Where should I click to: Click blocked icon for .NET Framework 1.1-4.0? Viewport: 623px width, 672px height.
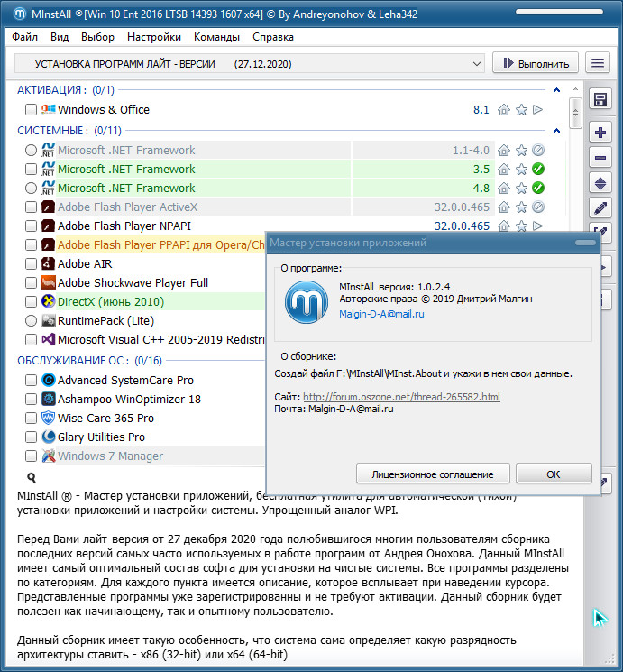coord(538,150)
